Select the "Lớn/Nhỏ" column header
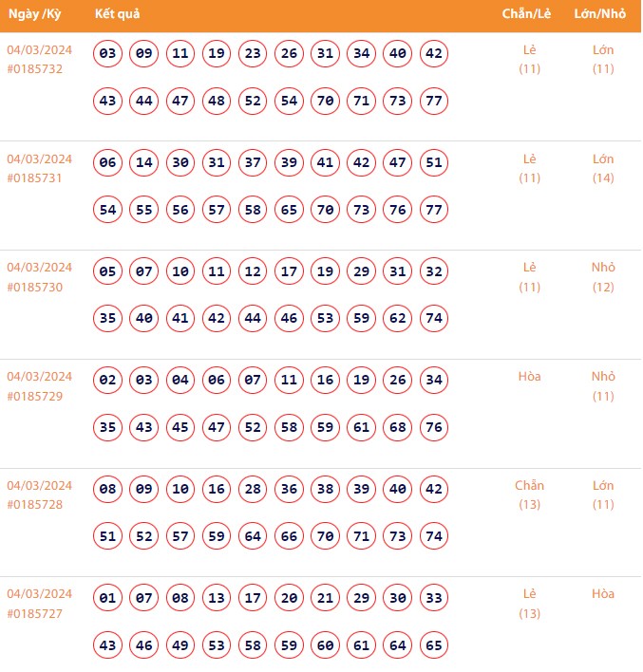Viewport: 643px width, 672px height. point(602,15)
